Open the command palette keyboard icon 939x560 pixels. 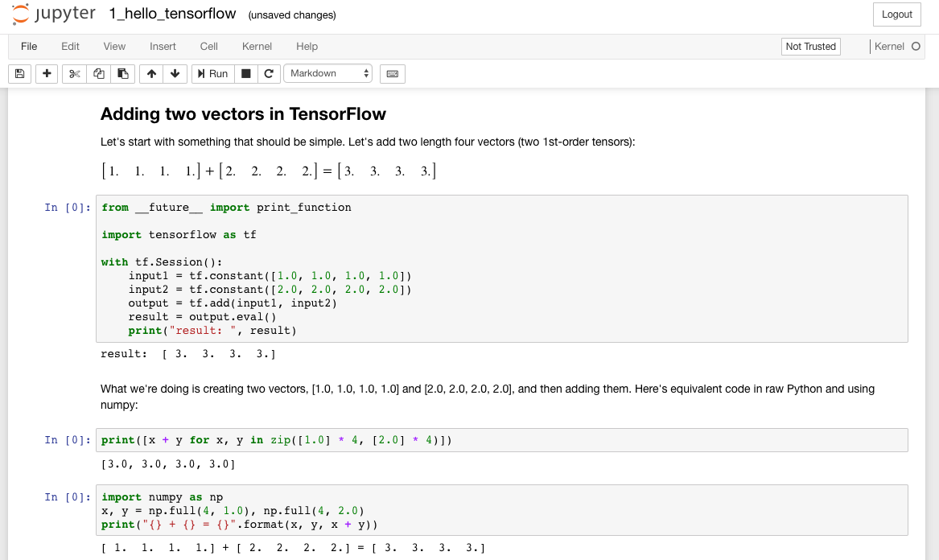393,74
